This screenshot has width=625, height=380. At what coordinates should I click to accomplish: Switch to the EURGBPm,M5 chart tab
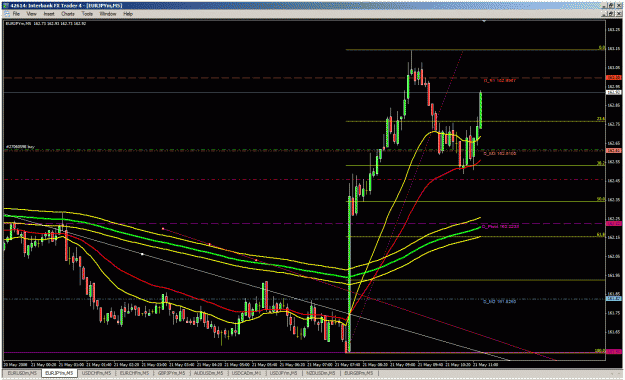(358, 373)
